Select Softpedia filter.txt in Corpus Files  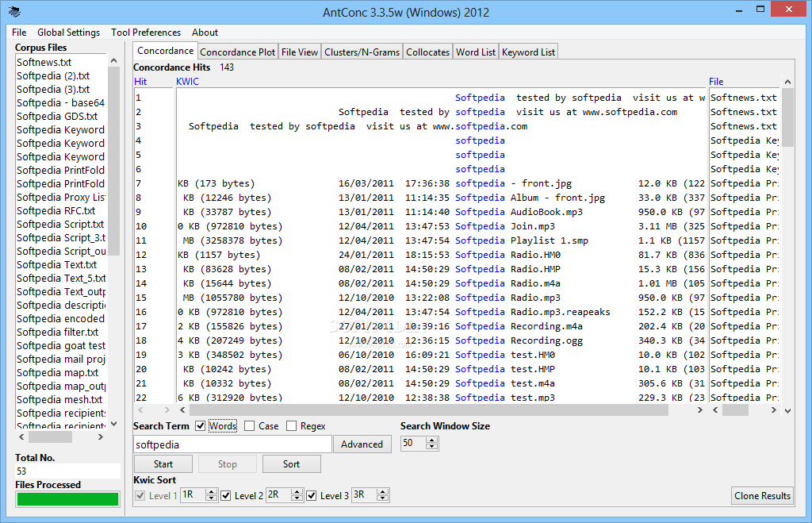coord(57,332)
